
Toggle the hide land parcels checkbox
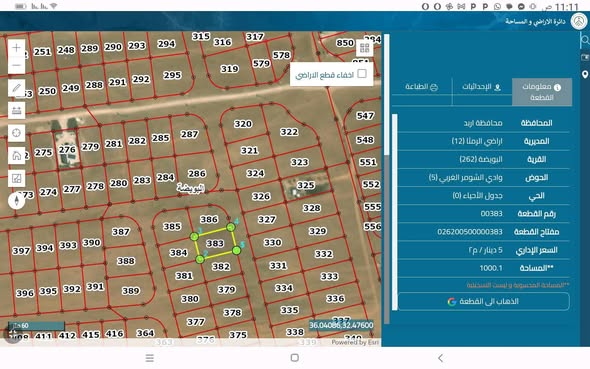(x=362, y=74)
